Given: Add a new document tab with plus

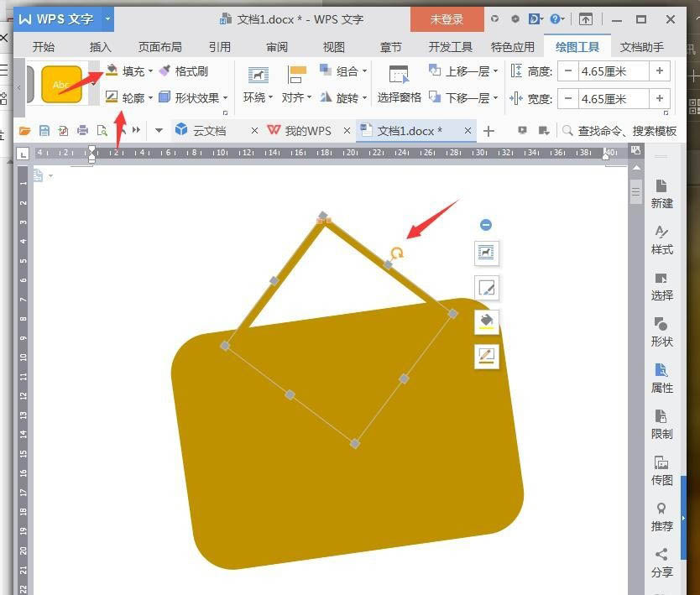Looking at the screenshot, I should coord(488,131).
